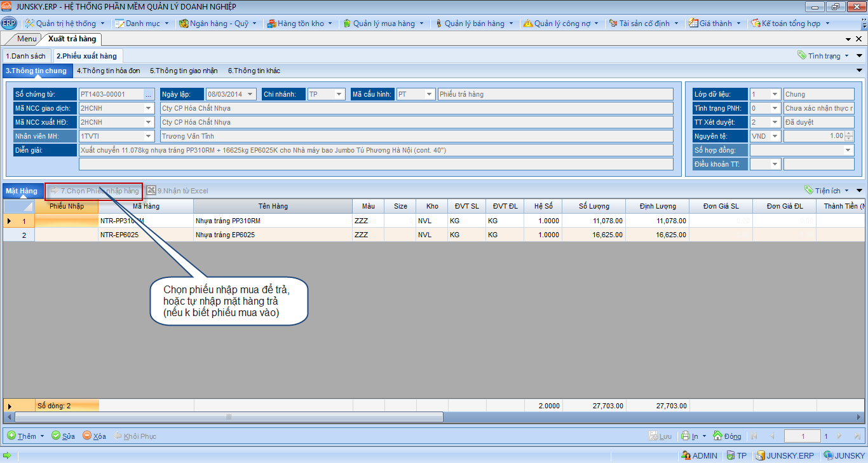Switch to the 1.Danh sách tab
Image resolution: width=868 pixels, height=463 pixels.
(25, 56)
